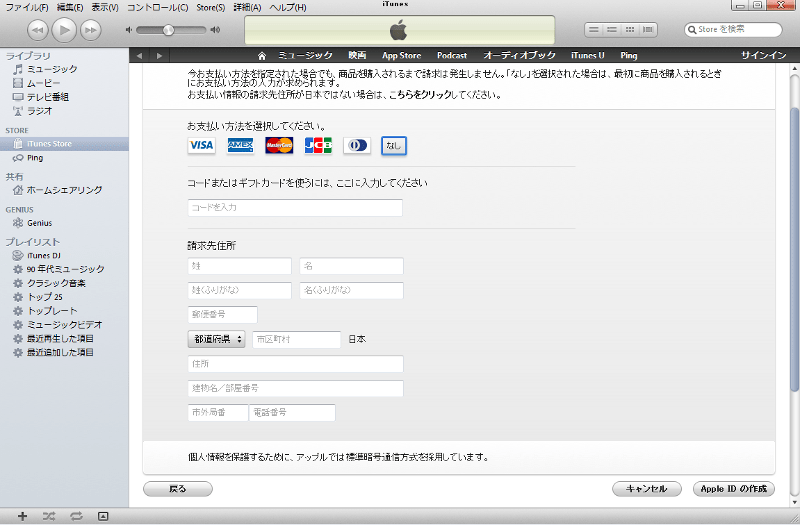
Task: Switch to Cover Flow view icon
Action: click(648, 30)
